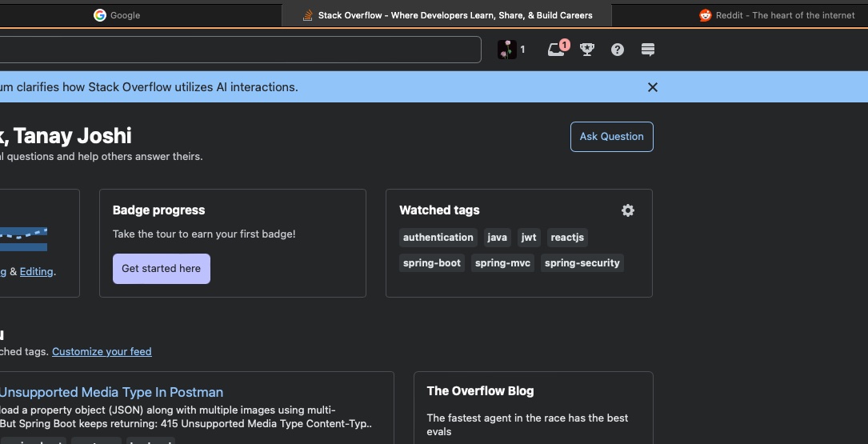
Task: Click the Watched tags heading
Action: [x=439, y=210]
